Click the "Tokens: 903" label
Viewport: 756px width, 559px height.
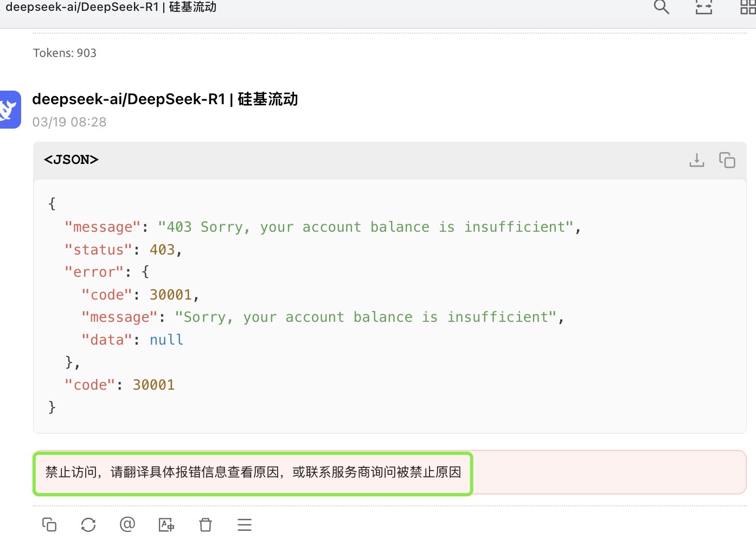[65, 53]
